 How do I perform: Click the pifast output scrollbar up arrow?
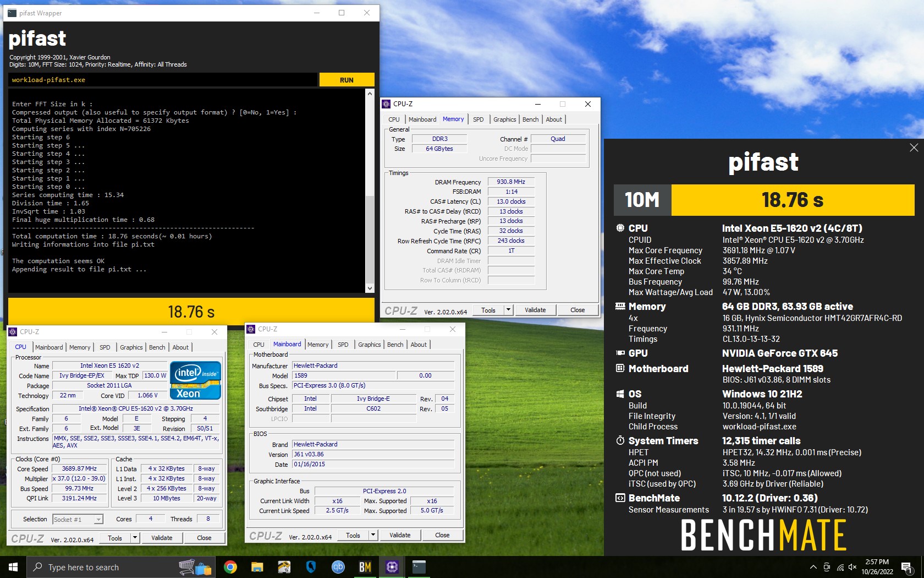click(370, 94)
